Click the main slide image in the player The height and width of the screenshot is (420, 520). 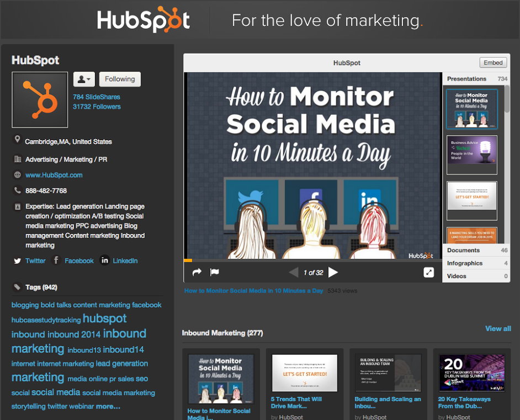click(x=313, y=166)
